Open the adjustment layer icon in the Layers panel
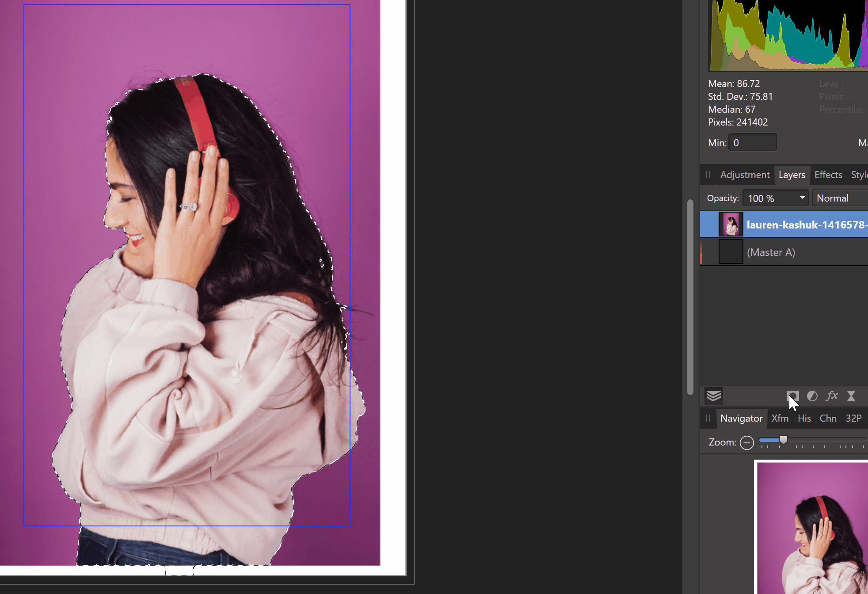 tap(813, 396)
